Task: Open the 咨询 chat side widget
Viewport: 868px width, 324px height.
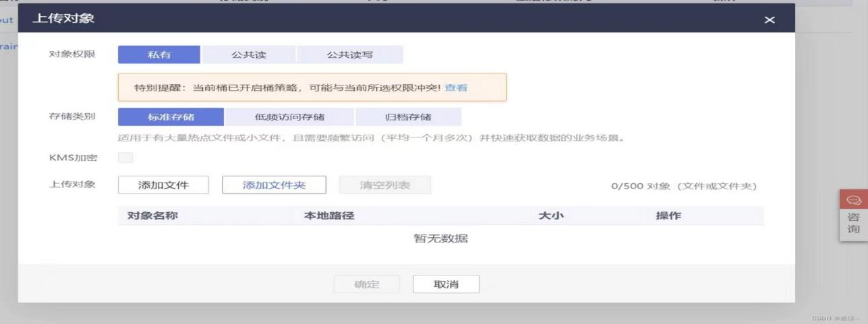Action: point(853,214)
